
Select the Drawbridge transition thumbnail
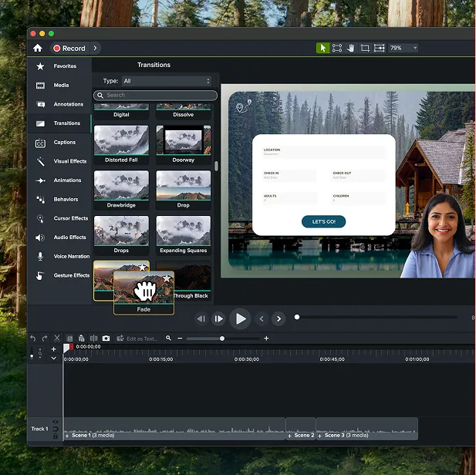[121, 185]
